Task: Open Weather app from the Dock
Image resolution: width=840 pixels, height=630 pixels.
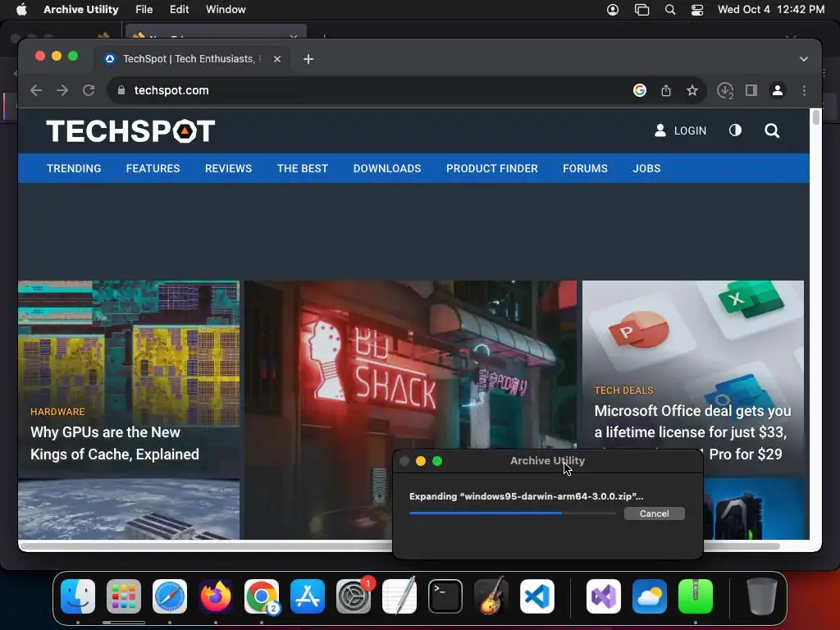Action: tap(650, 596)
